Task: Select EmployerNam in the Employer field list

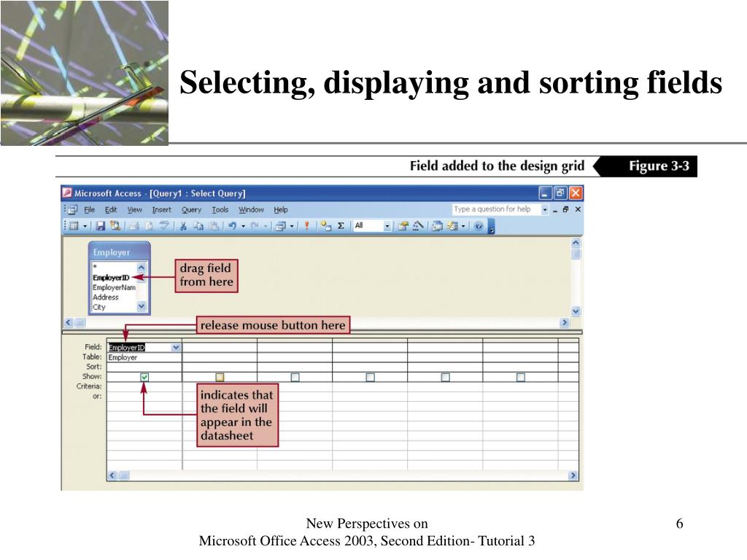Action: tap(114, 287)
